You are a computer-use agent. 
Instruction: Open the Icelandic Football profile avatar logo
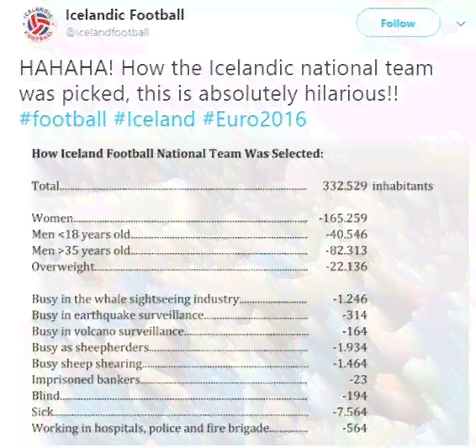tap(38, 24)
